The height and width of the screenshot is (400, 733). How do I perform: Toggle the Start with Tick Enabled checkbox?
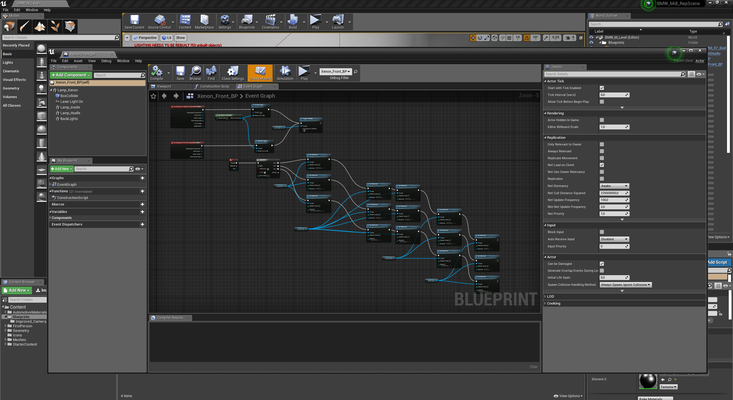(x=602, y=90)
